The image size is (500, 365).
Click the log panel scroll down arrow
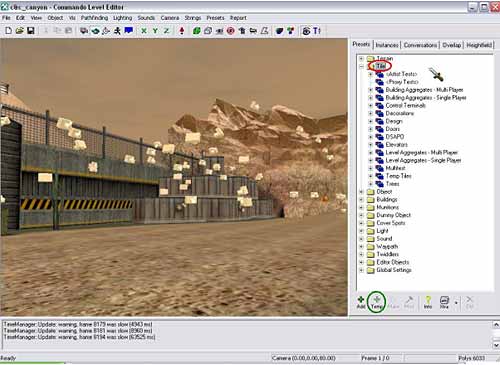coord(496,345)
